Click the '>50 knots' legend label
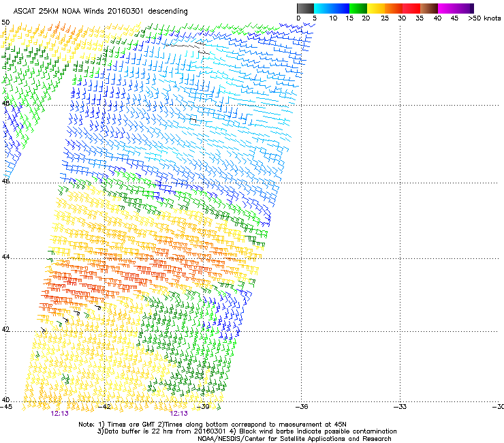 coord(484,18)
